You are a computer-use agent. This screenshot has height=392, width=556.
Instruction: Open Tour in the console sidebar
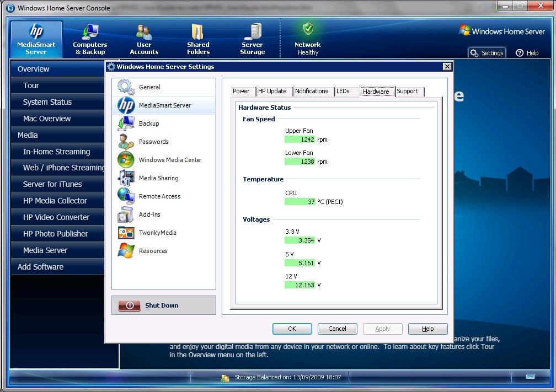(57, 85)
